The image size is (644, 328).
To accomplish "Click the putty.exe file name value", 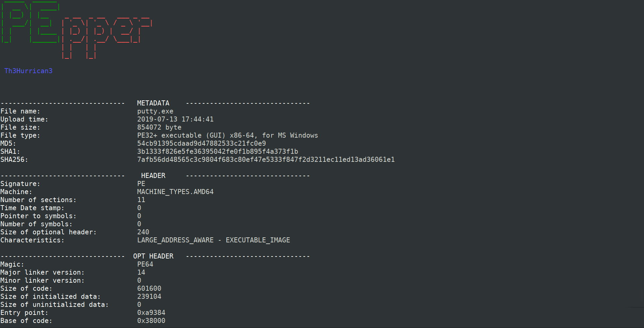I will pyautogui.click(x=155, y=111).
